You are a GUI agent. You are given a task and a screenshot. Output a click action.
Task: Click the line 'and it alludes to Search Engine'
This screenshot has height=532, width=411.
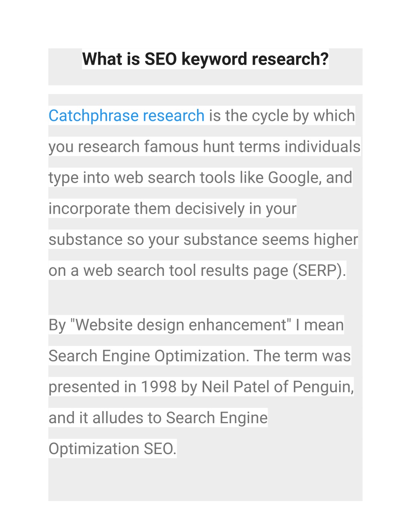[x=158, y=418]
